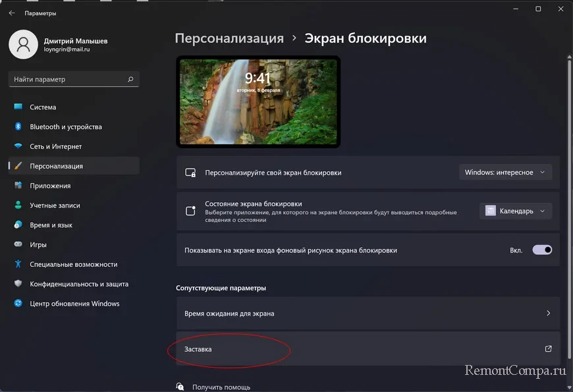573x392 pixels.
Task: Click the Найти параметр search field
Action: [x=66, y=80]
